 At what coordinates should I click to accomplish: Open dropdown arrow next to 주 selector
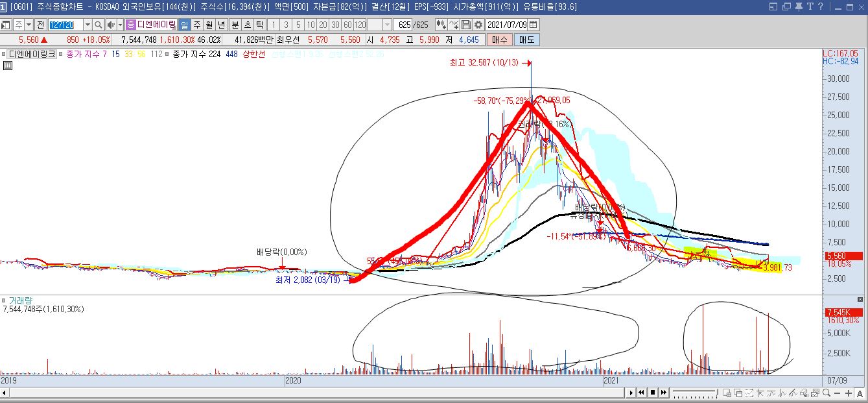tap(29, 25)
